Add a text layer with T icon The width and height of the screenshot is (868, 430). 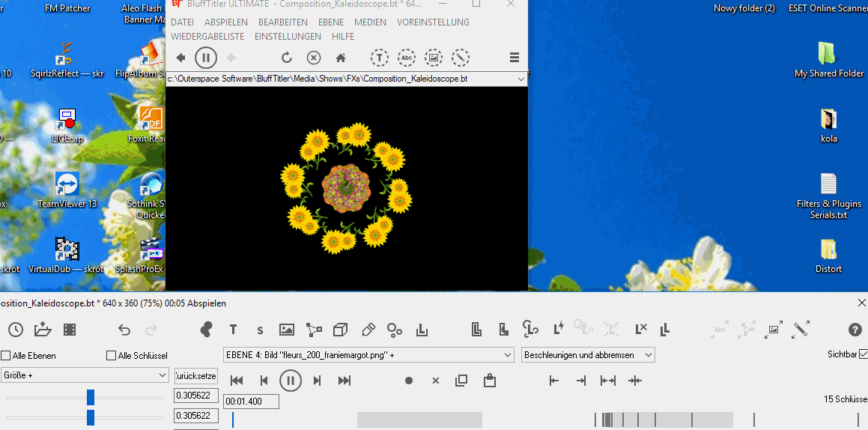pos(233,330)
